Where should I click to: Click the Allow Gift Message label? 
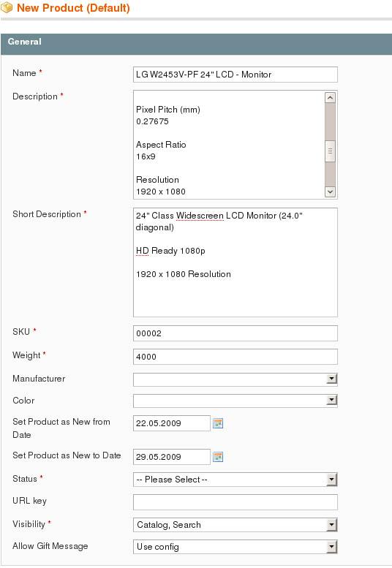[x=50, y=546]
